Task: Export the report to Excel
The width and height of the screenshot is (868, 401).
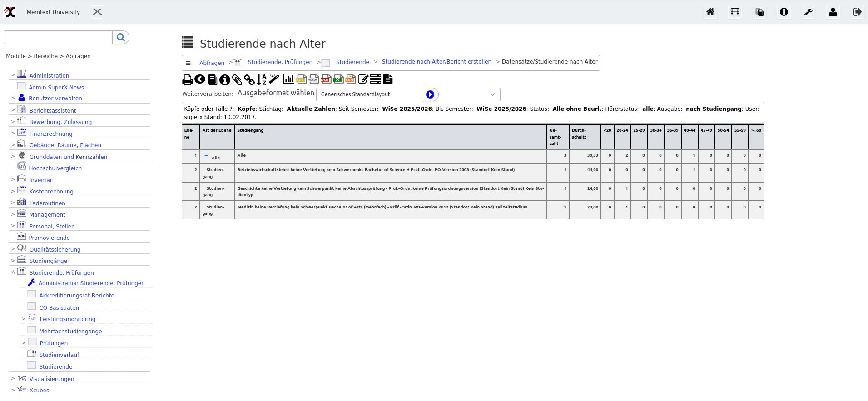Action: 338,79
